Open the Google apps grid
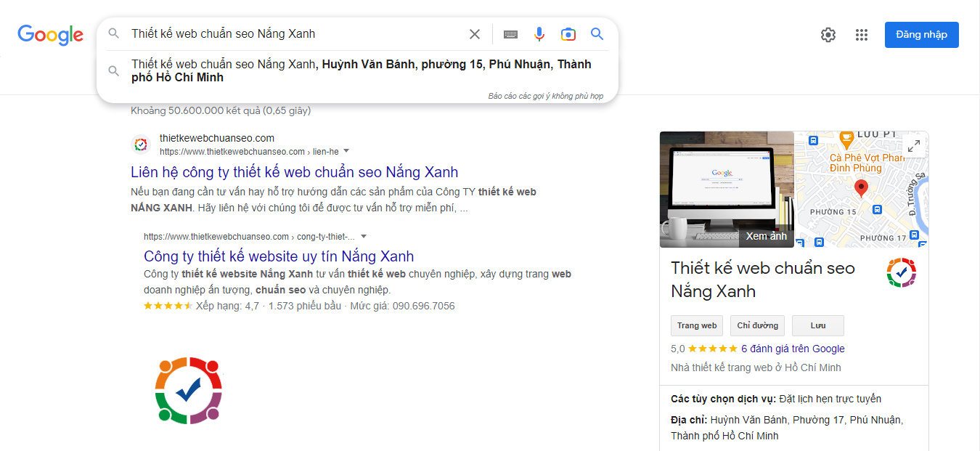This screenshot has height=451, width=980. (862, 35)
